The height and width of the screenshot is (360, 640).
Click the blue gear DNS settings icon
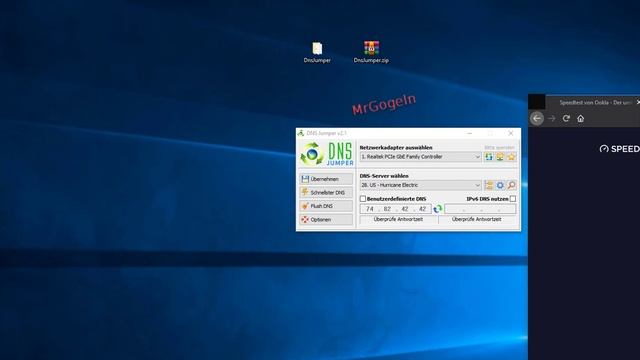click(x=500, y=185)
